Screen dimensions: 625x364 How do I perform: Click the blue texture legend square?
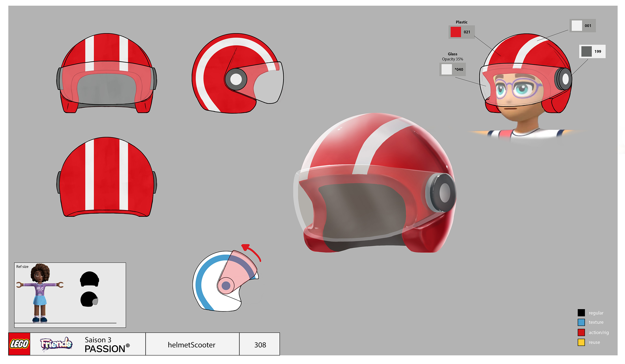pyautogui.click(x=581, y=322)
